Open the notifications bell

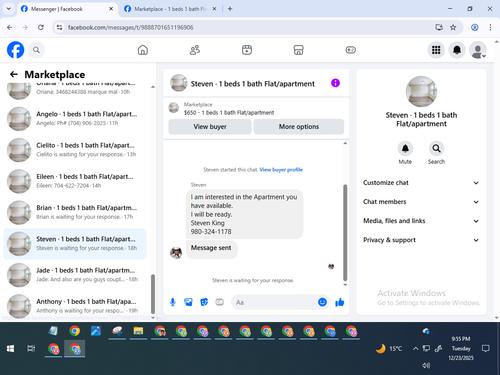click(457, 50)
